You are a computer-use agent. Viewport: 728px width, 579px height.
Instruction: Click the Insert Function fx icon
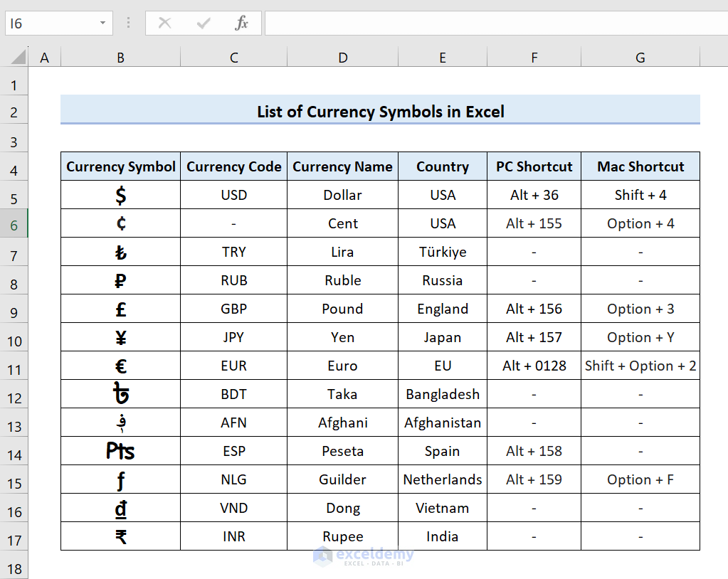point(241,23)
